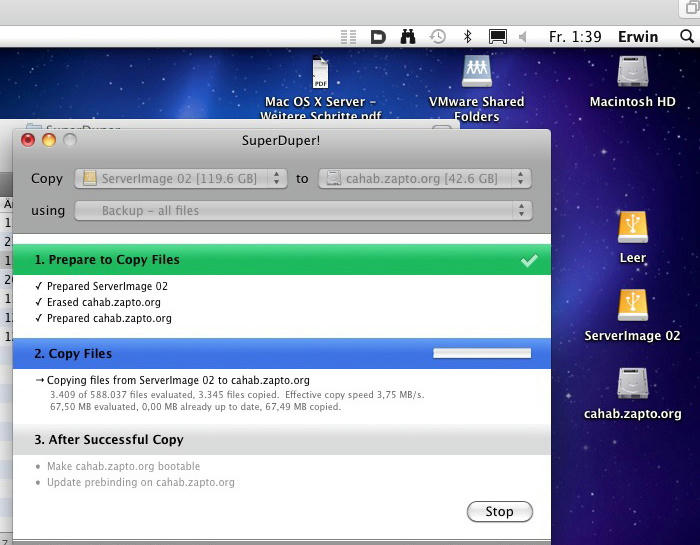Click 'Erased cahab.zapto.org' step text

pyautogui.click(x=104, y=302)
